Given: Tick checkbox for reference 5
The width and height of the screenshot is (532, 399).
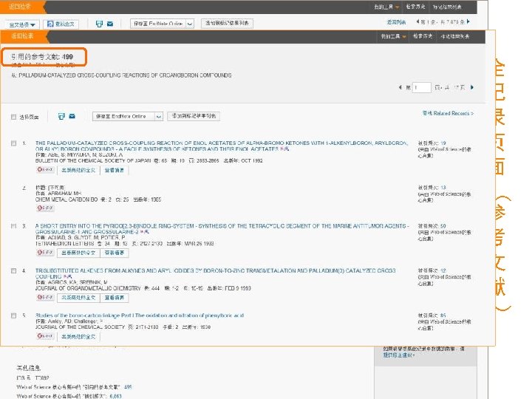Looking at the screenshot, I should coord(13,316).
